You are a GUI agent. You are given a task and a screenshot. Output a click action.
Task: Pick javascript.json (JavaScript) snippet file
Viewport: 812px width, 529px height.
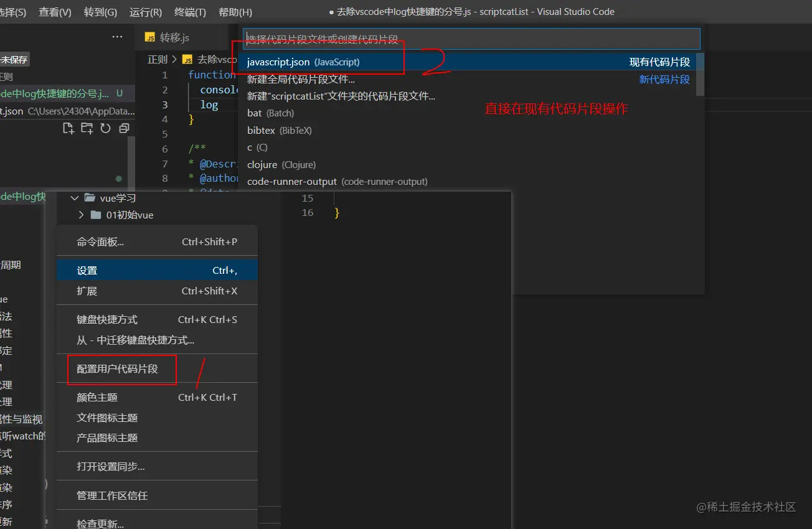click(x=466, y=62)
